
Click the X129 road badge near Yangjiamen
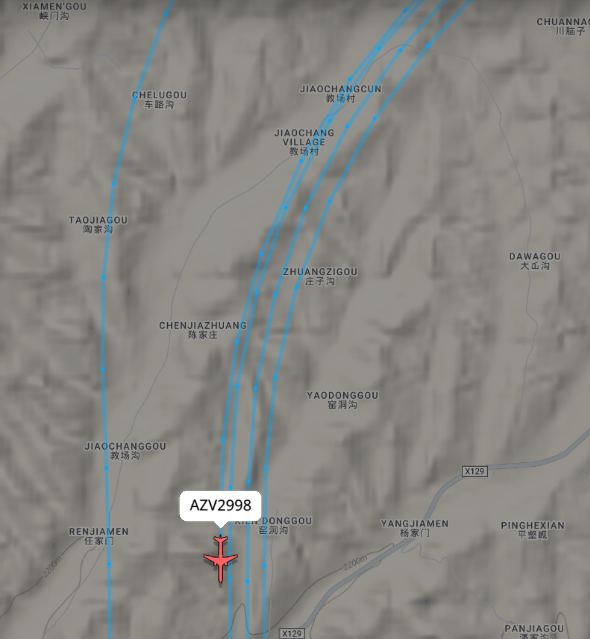click(x=475, y=472)
